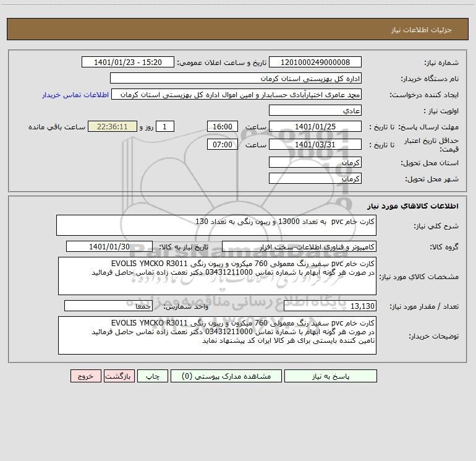
Task: Click the buyer notes text area
Action: point(217,335)
